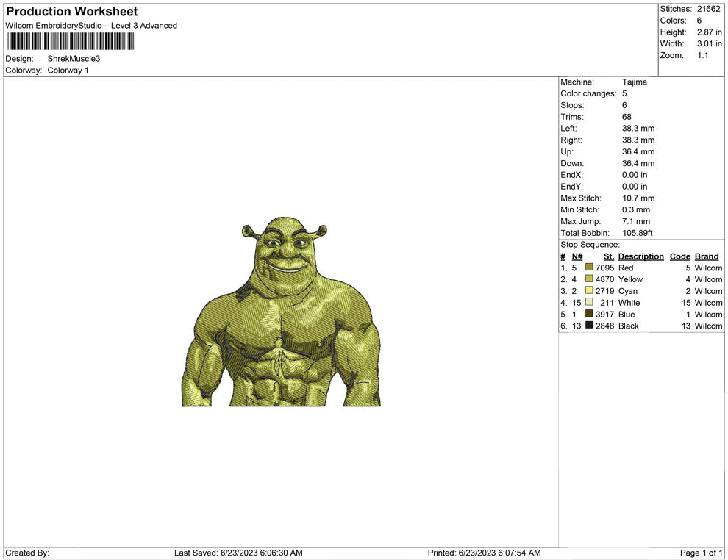
Task: Click the design name ShrekMuscle3
Action: 74,59
